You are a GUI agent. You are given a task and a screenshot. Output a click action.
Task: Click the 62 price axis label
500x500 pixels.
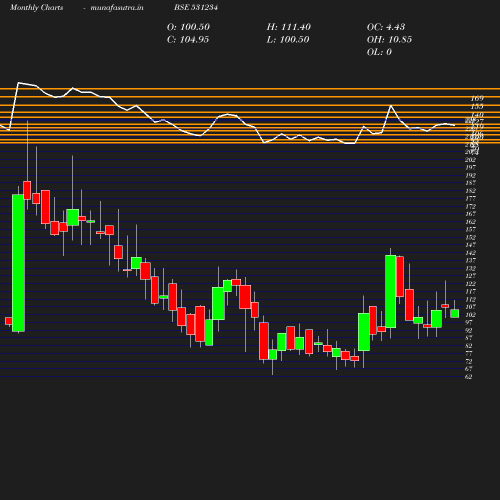(469, 377)
